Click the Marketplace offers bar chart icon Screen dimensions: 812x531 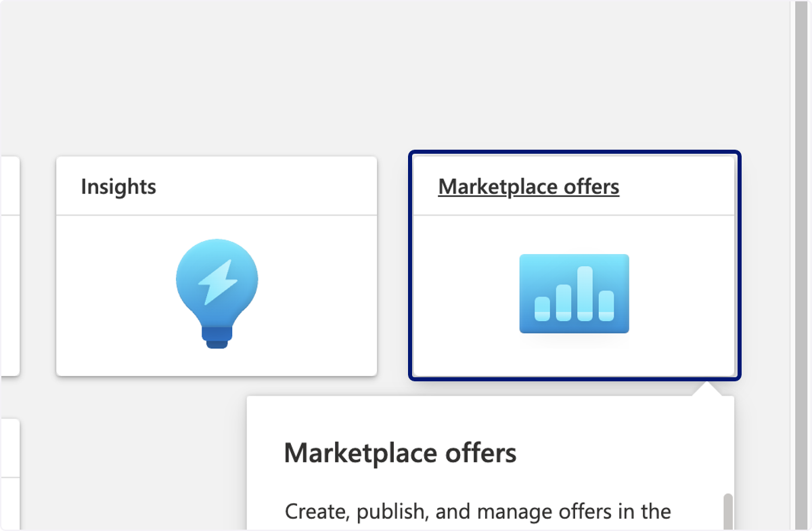(x=574, y=294)
